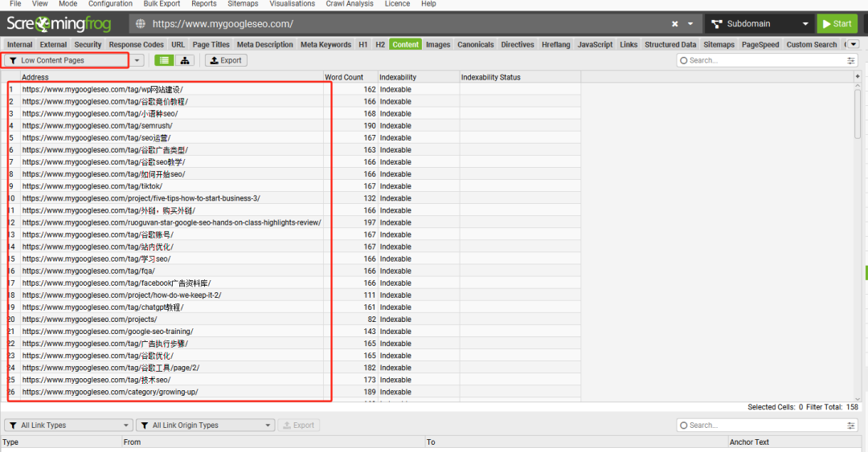This screenshot has height=452, width=868.
Task: Click the globe icon beside the URL
Action: tap(141, 24)
